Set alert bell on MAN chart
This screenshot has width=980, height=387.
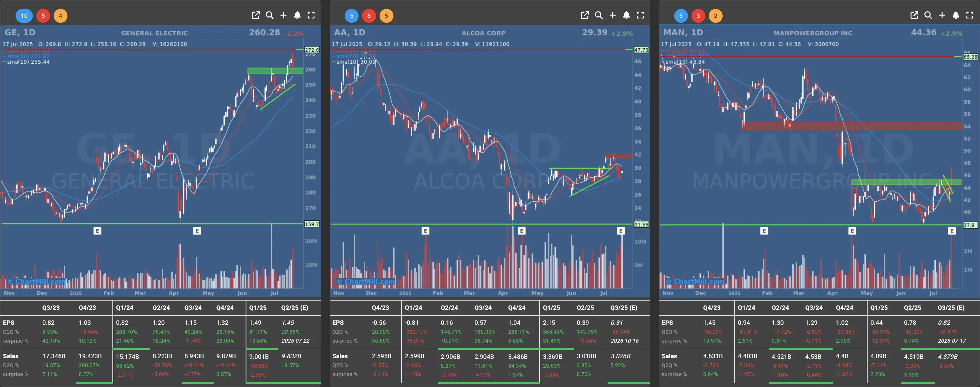coord(956,15)
